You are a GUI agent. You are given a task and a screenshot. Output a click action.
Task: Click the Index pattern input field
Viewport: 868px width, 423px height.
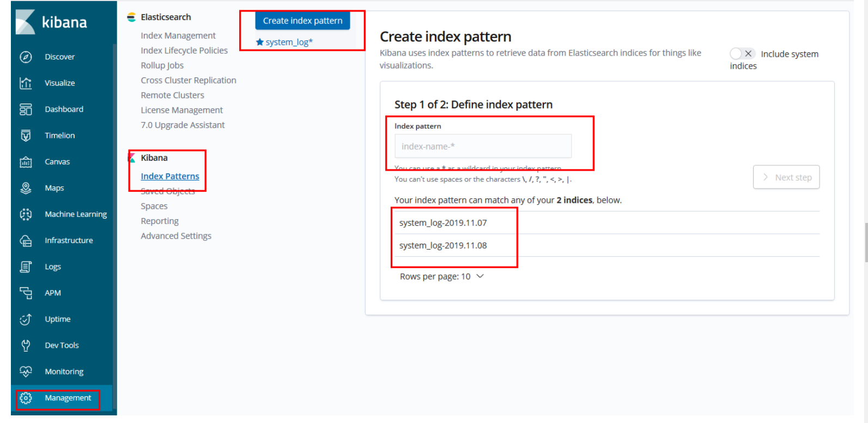(x=483, y=146)
